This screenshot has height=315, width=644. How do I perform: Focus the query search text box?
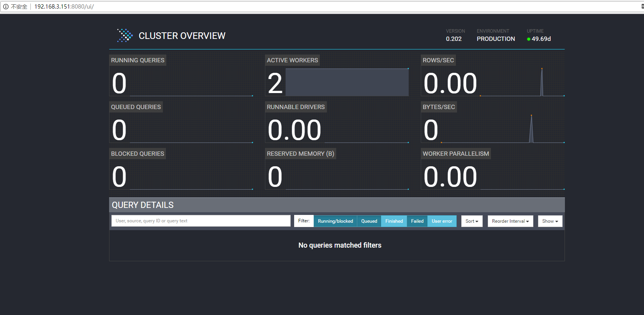pyautogui.click(x=201, y=221)
